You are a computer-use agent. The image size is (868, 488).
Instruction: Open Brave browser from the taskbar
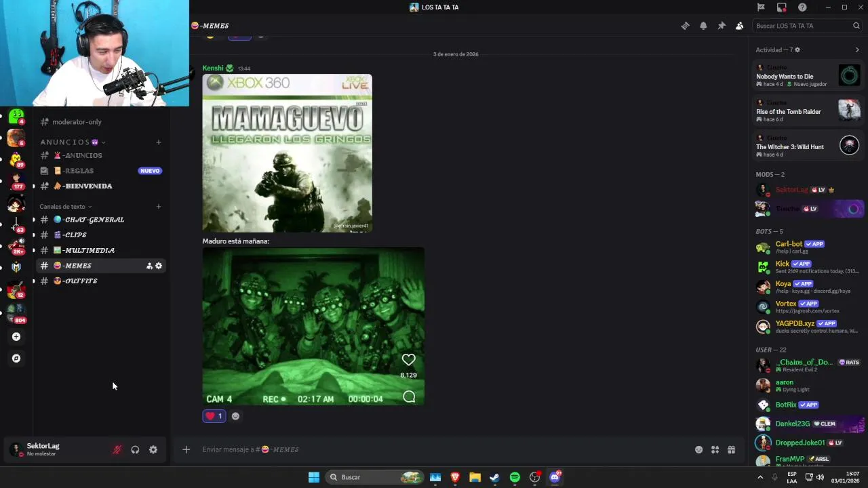pyautogui.click(x=455, y=477)
